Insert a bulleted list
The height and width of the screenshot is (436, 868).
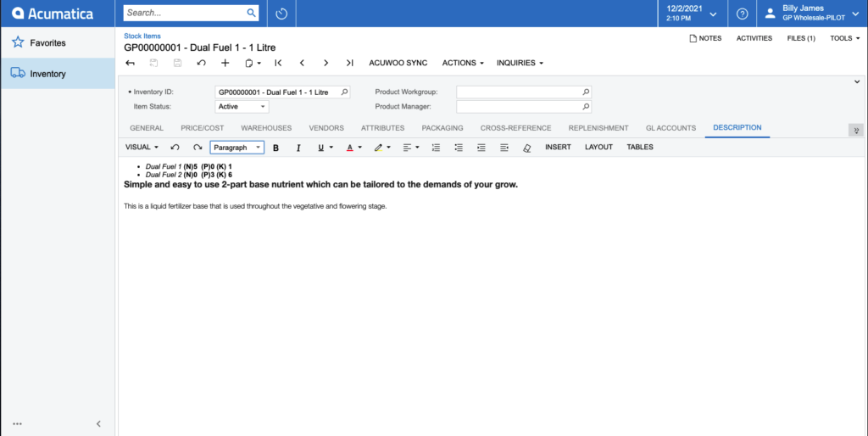click(459, 148)
